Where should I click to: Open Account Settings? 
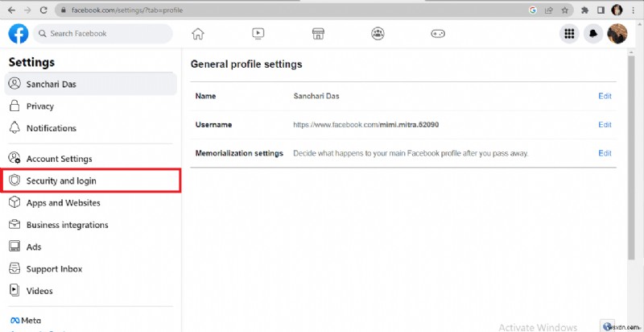(x=91, y=159)
